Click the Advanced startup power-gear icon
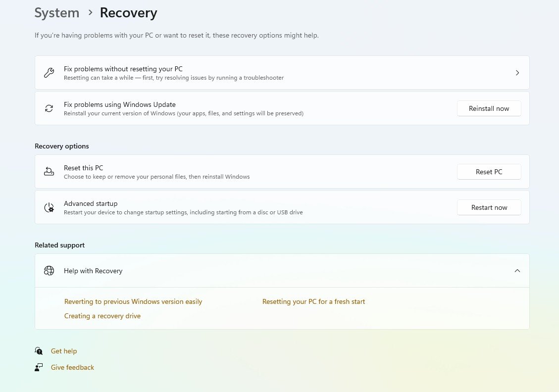 (49, 207)
